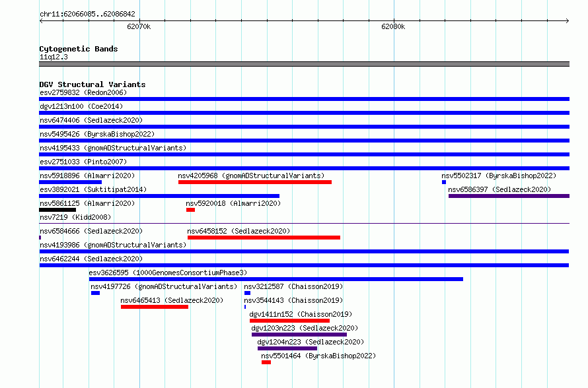Click the Cytogenetic Bands track title
The height and width of the screenshot is (388, 588).
tap(79, 49)
